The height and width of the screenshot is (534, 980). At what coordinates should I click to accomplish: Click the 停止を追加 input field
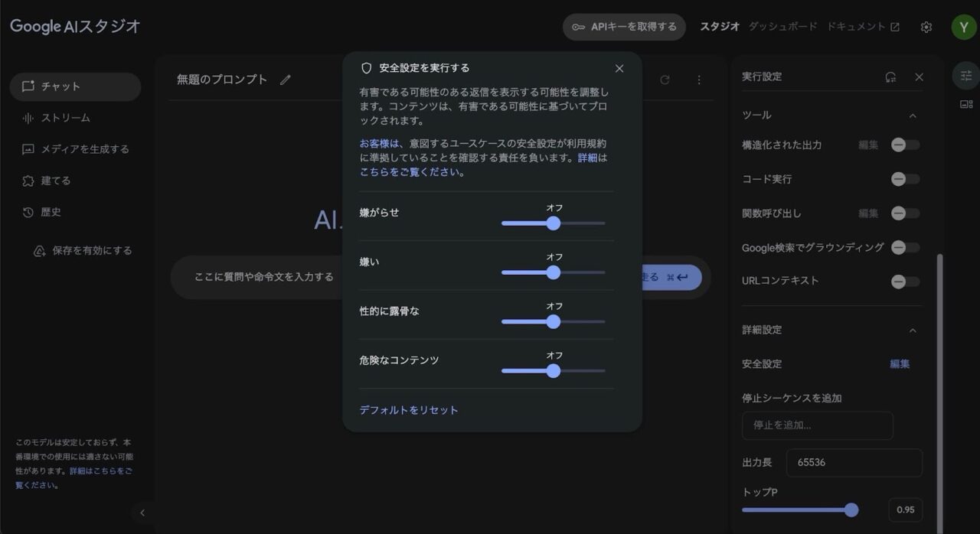[x=818, y=425]
